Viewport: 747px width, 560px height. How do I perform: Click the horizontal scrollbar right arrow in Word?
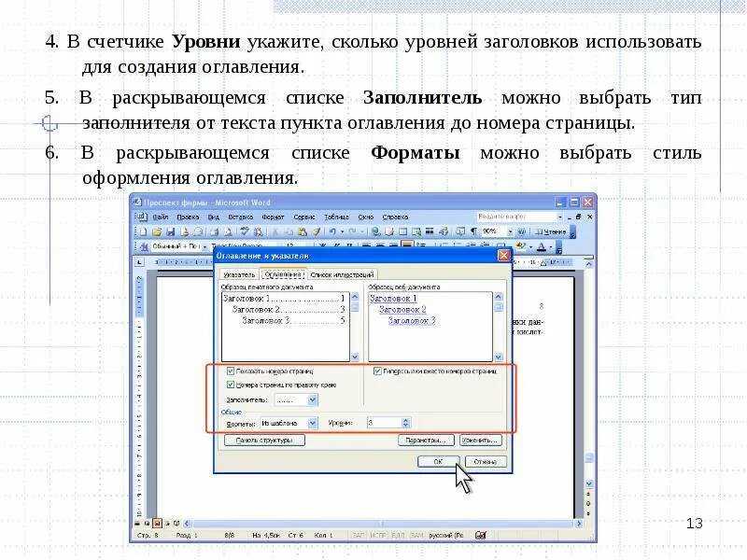point(579,523)
